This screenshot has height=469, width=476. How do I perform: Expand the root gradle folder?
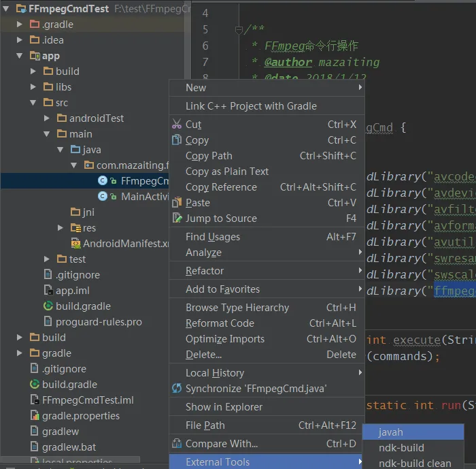[x=20, y=353]
